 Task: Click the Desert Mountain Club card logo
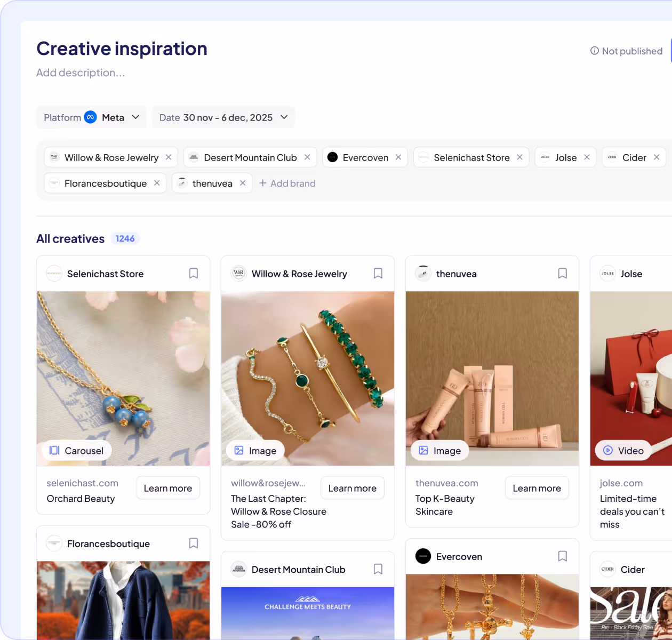(x=239, y=569)
